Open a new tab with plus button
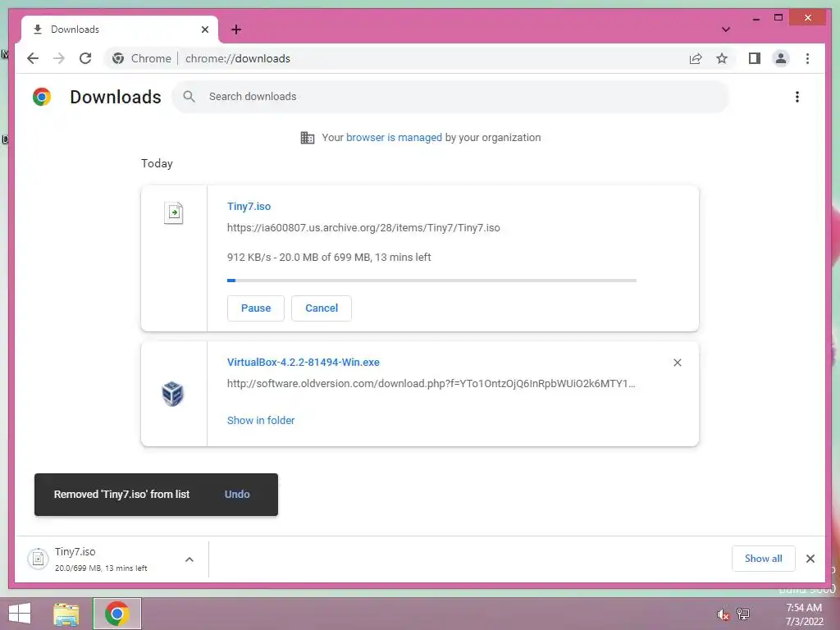The image size is (840, 630). coord(236,30)
